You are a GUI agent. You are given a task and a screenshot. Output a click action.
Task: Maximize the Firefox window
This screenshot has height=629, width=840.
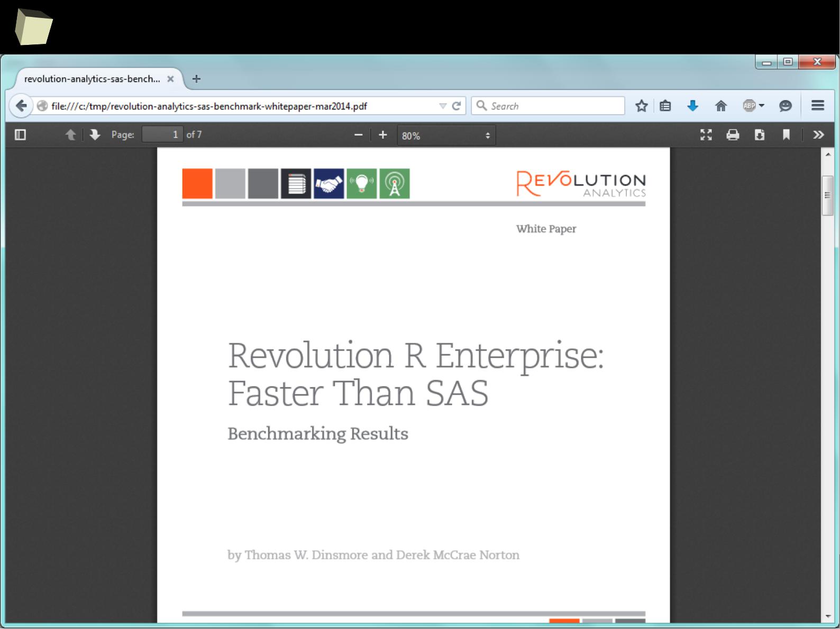pos(788,62)
